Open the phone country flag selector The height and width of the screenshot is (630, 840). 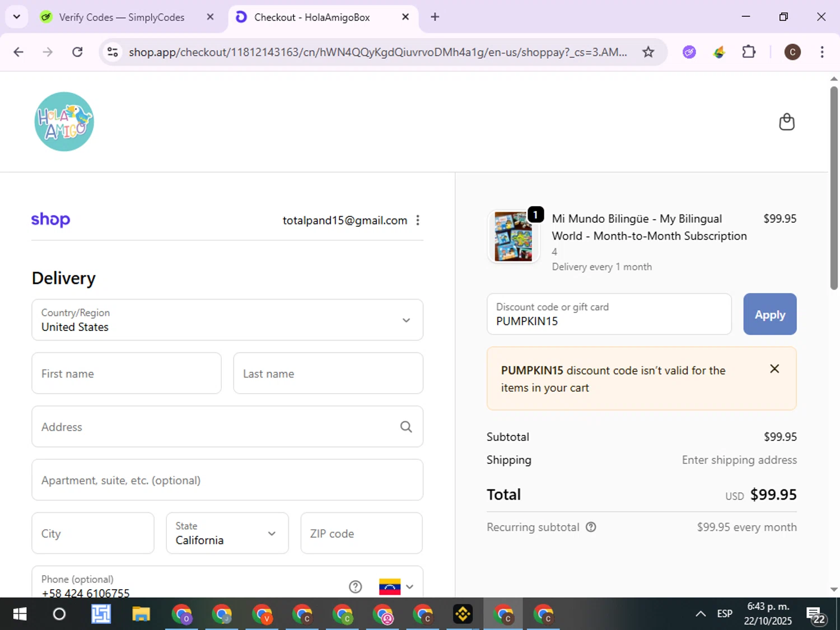(x=396, y=586)
